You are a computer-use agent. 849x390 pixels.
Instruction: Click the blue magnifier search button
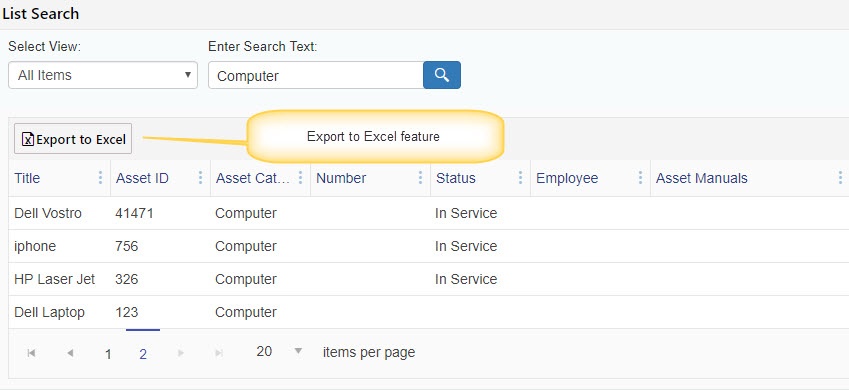pos(442,75)
